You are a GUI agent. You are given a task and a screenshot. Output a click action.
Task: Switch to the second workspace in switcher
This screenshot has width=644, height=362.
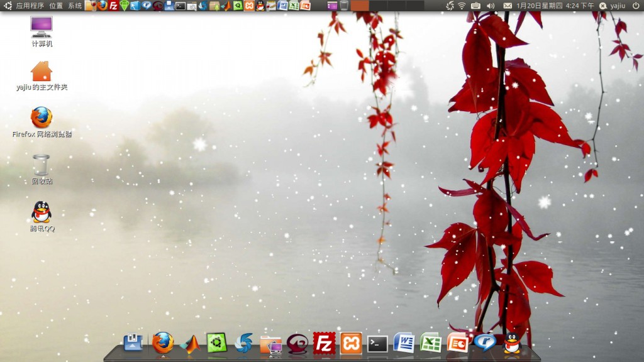tap(378, 6)
